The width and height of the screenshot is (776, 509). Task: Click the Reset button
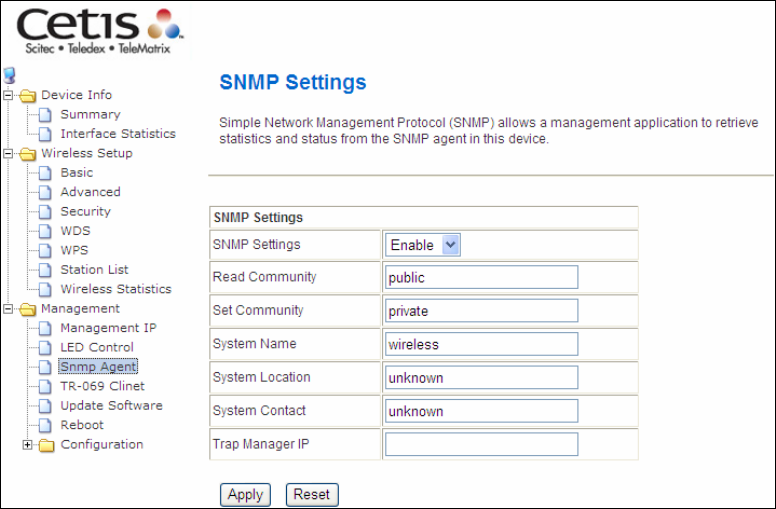(312, 495)
